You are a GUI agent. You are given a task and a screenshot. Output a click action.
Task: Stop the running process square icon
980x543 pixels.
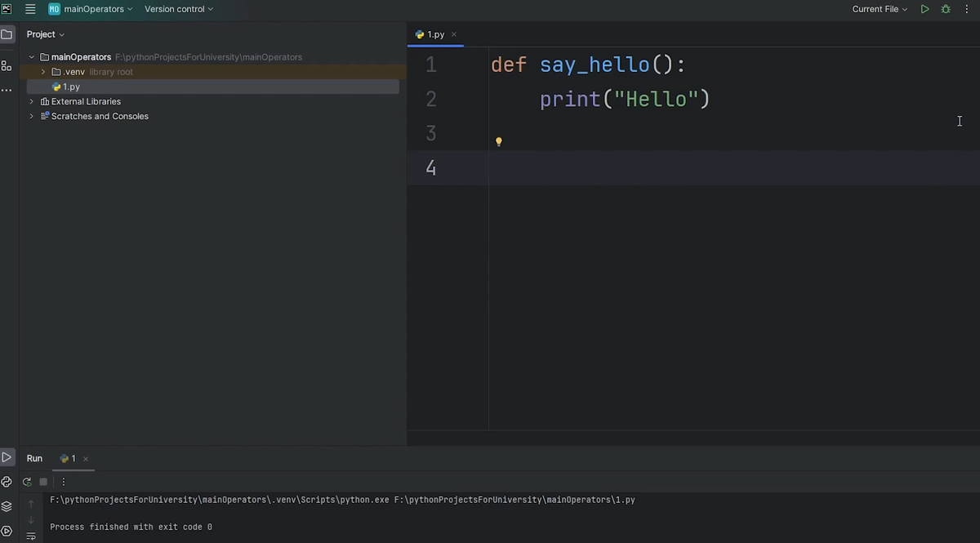click(x=43, y=482)
